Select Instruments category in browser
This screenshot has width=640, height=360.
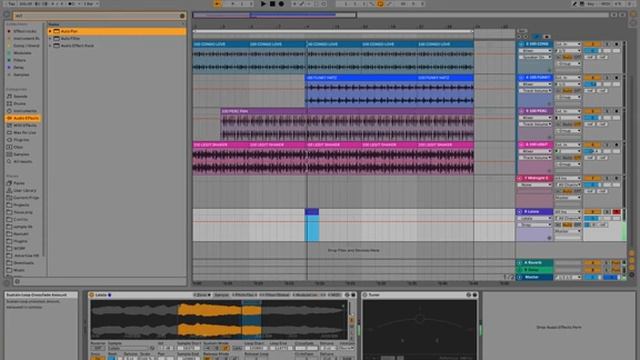(x=25, y=111)
